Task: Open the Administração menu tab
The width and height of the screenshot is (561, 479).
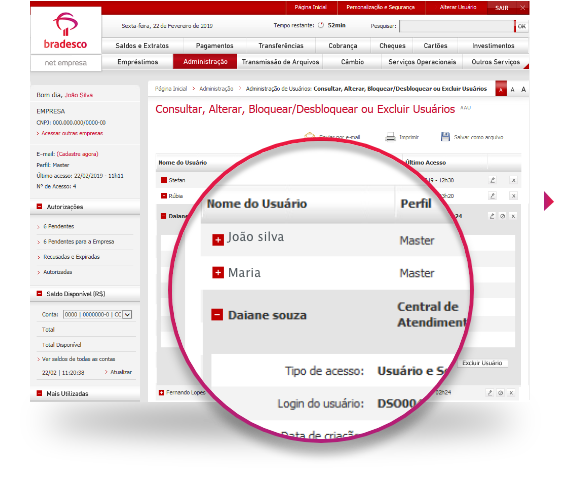Action: 205,62
